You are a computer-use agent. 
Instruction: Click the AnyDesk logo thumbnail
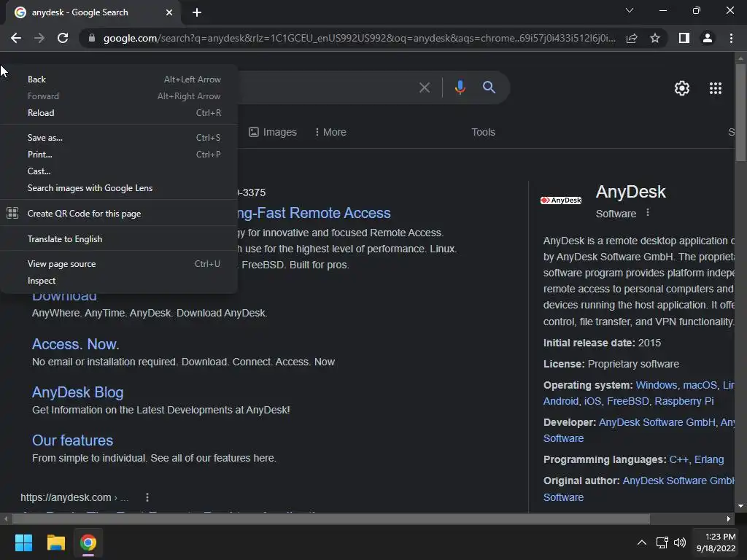coord(561,200)
